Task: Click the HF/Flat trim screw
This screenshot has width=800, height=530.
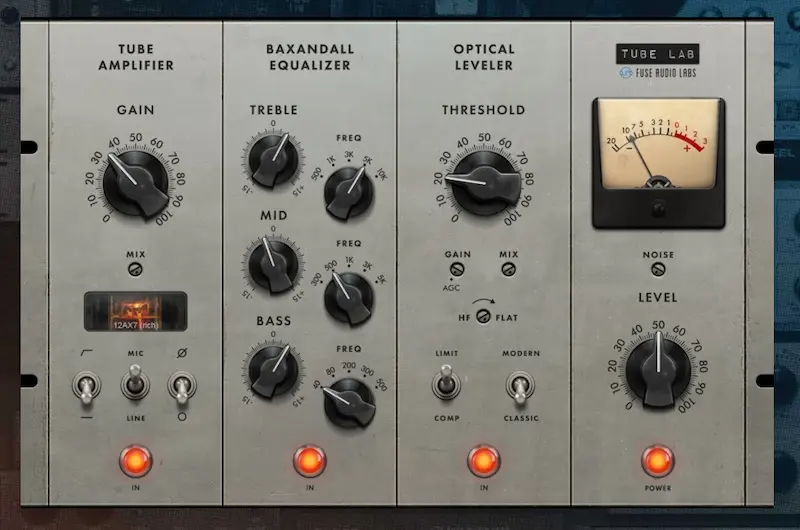Action: (x=484, y=317)
